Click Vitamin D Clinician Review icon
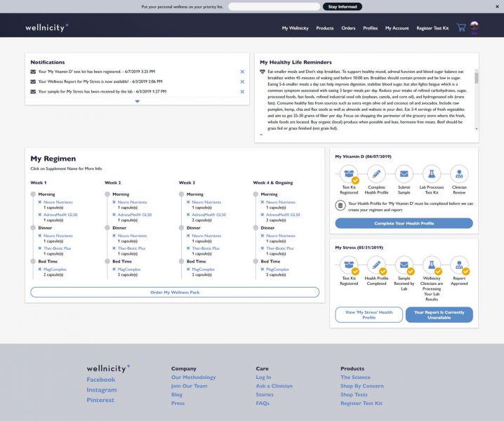 tap(459, 174)
